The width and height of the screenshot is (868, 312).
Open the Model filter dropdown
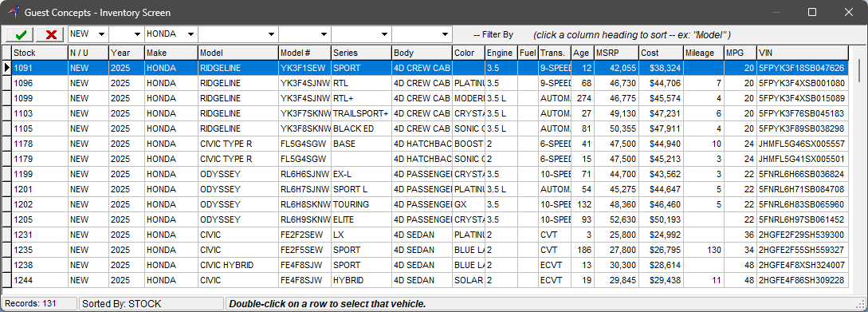pyautogui.click(x=271, y=34)
